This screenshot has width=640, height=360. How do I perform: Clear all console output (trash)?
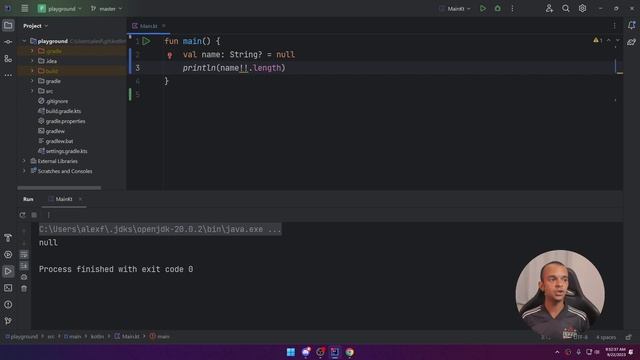pyautogui.click(x=24, y=289)
